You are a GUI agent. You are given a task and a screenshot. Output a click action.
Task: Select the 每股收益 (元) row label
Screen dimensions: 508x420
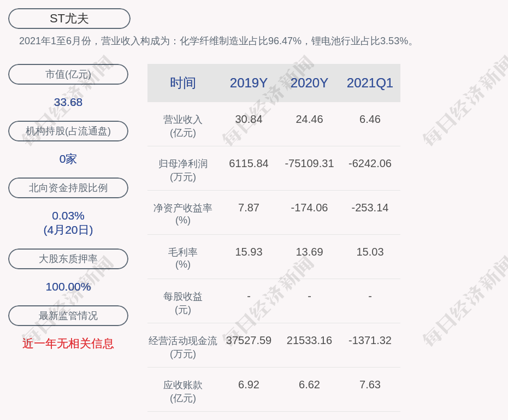tap(183, 303)
